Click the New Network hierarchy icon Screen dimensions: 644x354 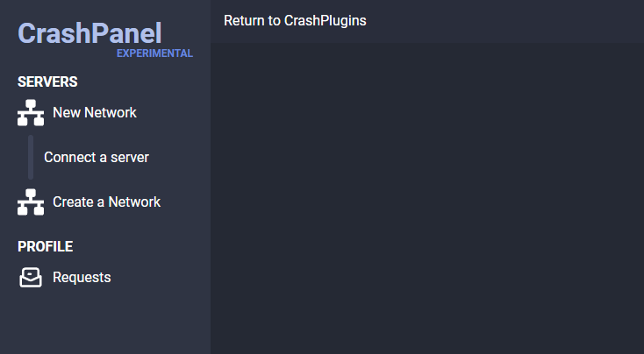[x=31, y=112]
